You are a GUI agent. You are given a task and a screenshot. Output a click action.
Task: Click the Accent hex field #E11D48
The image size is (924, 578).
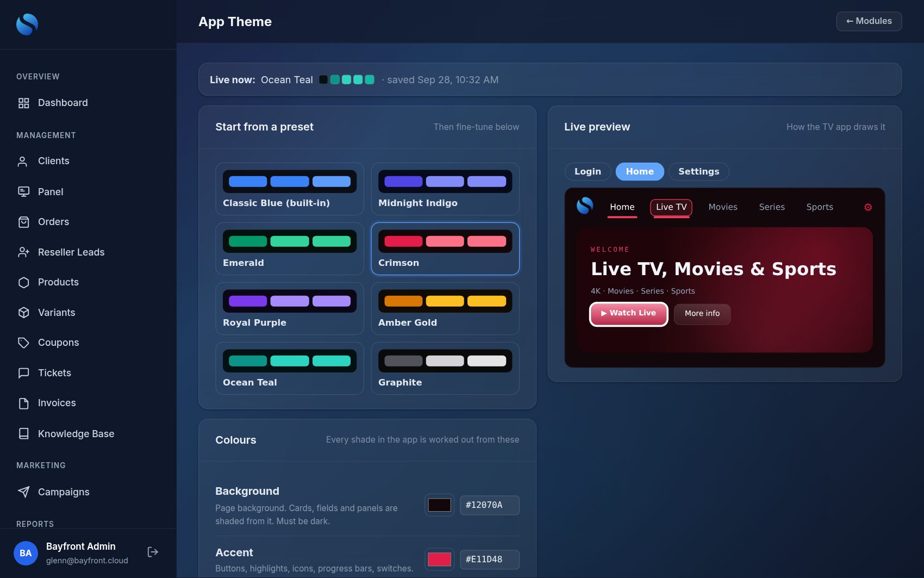[489, 560]
